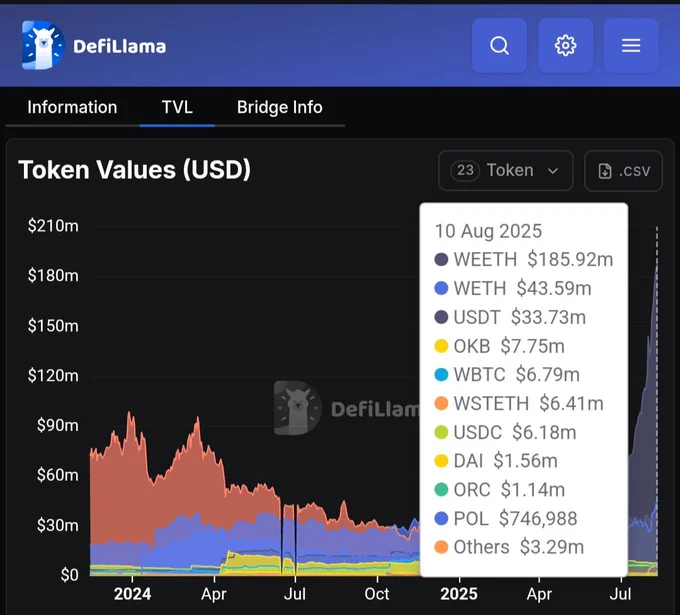Click the DAI $1.56m value
The width and height of the screenshot is (680, 615).
point(526,461)
